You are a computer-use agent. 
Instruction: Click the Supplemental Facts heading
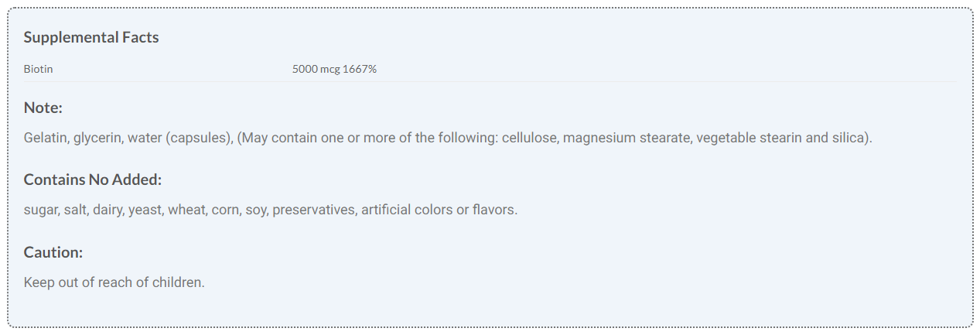[91, 37]
